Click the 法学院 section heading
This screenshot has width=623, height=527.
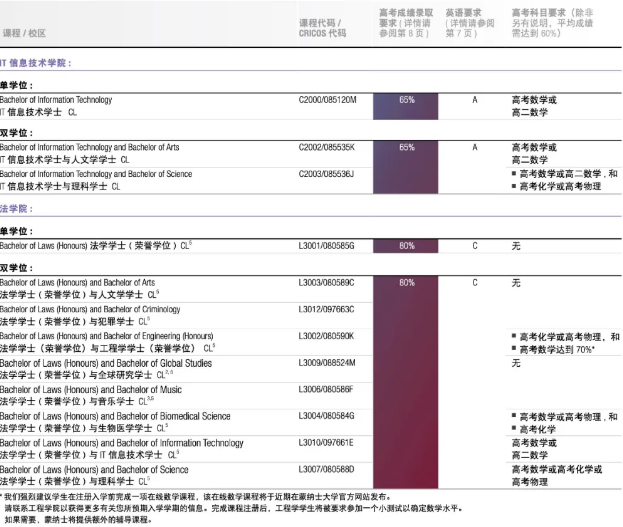point(17,209)
